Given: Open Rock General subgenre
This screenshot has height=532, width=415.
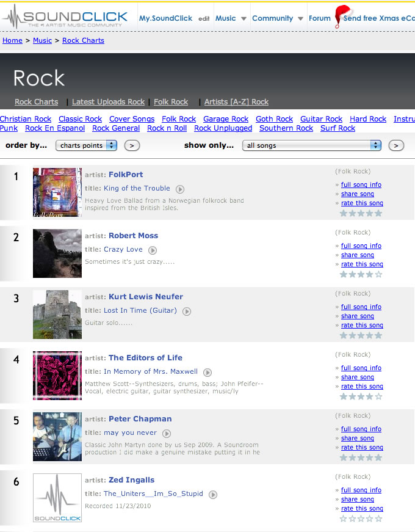Looking at the screenshot, I should 116,128.
